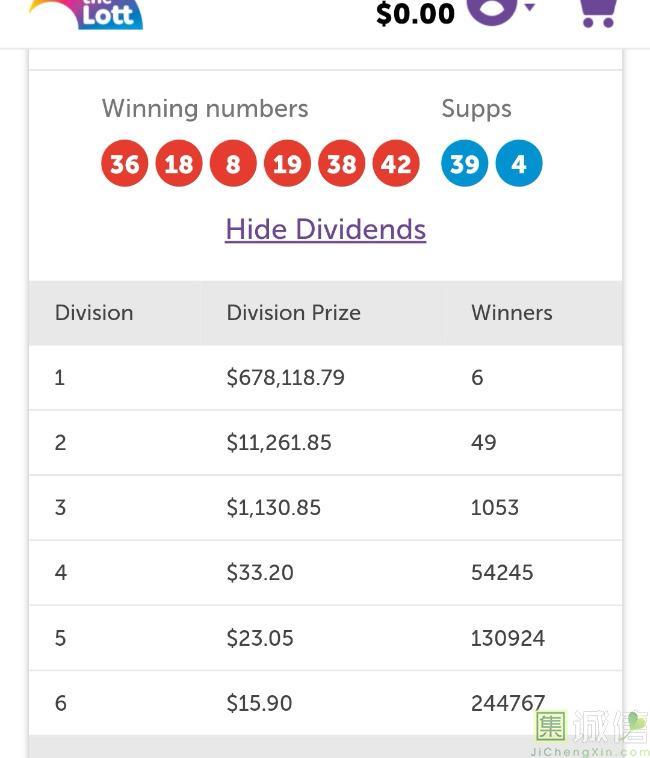Select the Division 3 winners count 1053
This screenshot has height=758, width=650.
coord(494,508)
